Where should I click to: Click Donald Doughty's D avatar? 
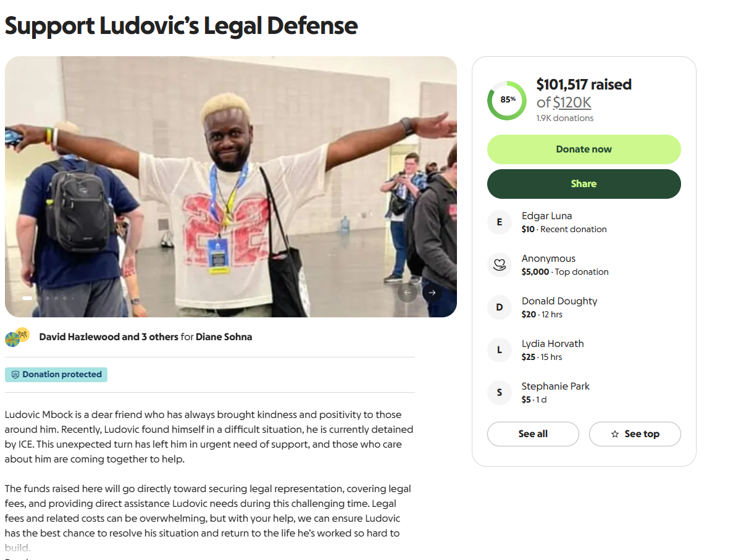tap(500, 307)
